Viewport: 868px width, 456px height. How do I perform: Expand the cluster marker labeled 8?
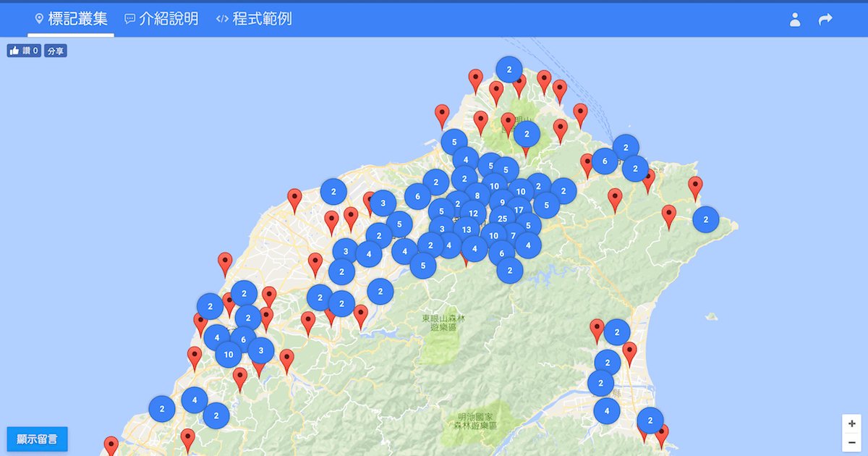(x=477, y=195)
